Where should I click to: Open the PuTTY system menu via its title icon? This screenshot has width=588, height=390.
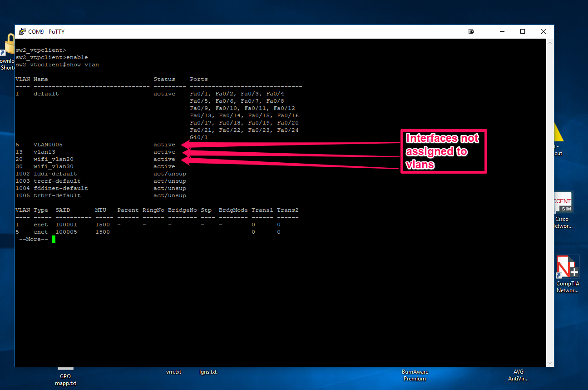[x=22, y=31]
